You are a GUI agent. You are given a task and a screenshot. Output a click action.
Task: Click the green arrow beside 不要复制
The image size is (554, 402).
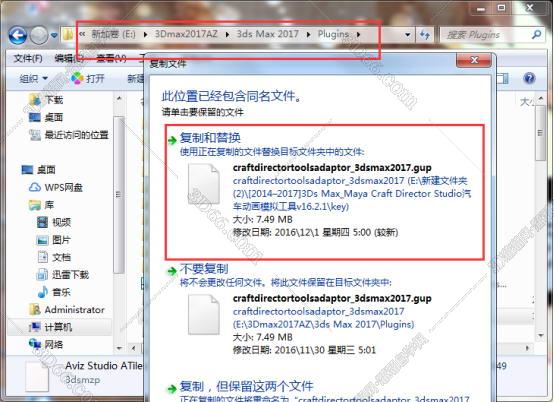click(x=172, y=271)
